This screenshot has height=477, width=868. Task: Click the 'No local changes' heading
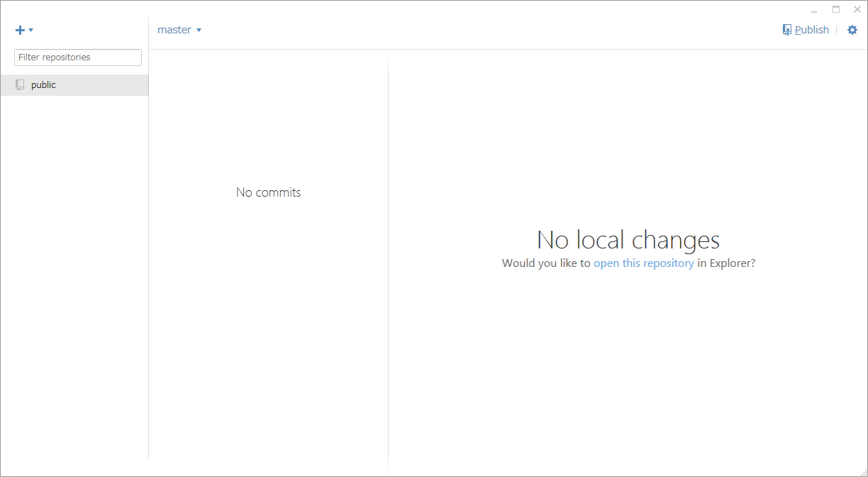pyautogui.click(x=628, y=240)
